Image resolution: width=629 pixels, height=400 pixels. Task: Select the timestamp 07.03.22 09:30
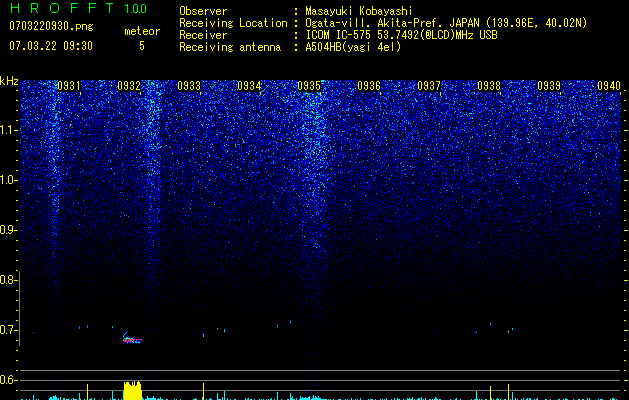coord(51,46)
